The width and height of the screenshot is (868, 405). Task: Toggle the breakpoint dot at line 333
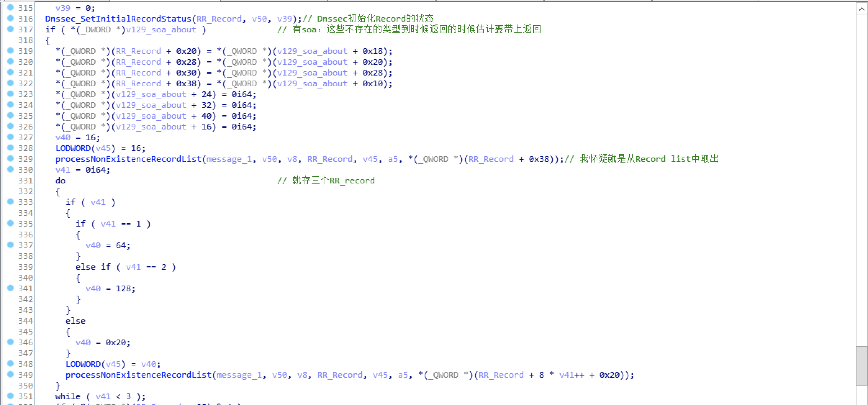pyautogui.click(x=10, y=201)
